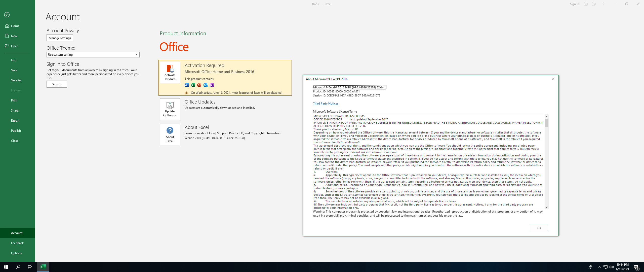Click the license terms scroll-up arrow
This screenshot has width=644, height=272.
click(x=547, y=116)
